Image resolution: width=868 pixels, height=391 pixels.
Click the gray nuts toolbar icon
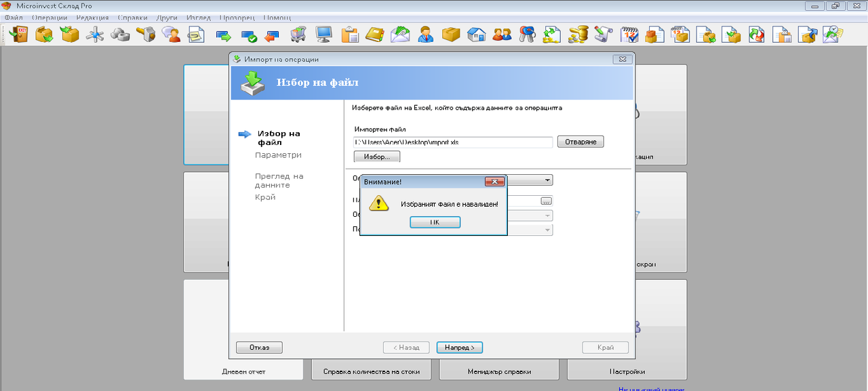coord(120,34)
